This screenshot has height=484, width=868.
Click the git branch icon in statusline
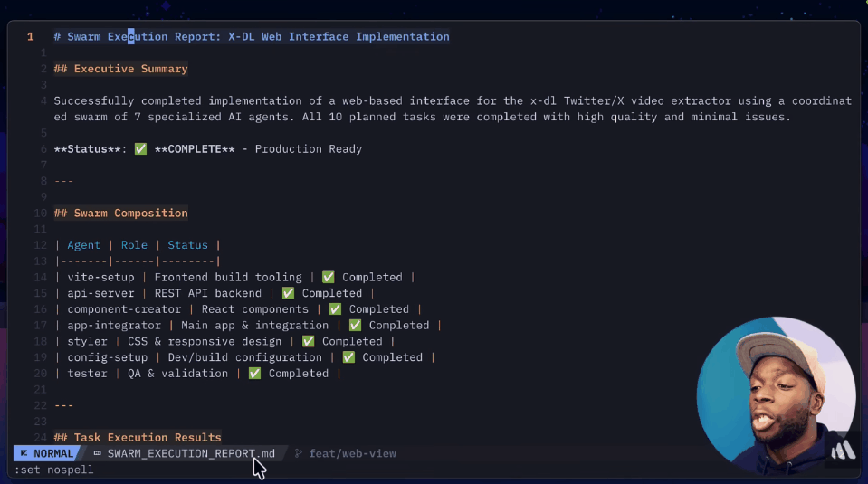click(x=298, y=453)
